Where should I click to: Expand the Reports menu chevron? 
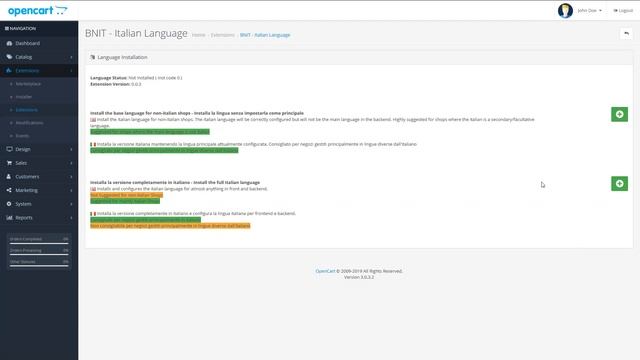71,218
